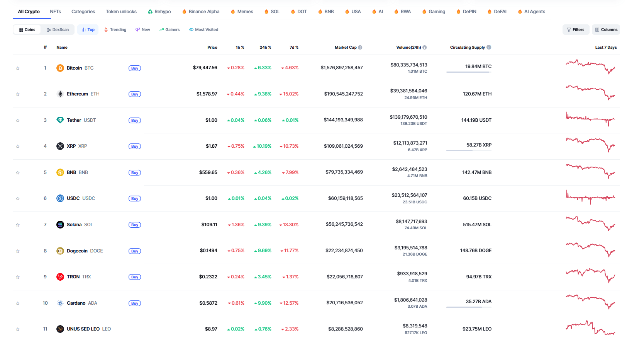Show New coins list
The height and width of the screenshot is (341, 644).
(143, 30)
